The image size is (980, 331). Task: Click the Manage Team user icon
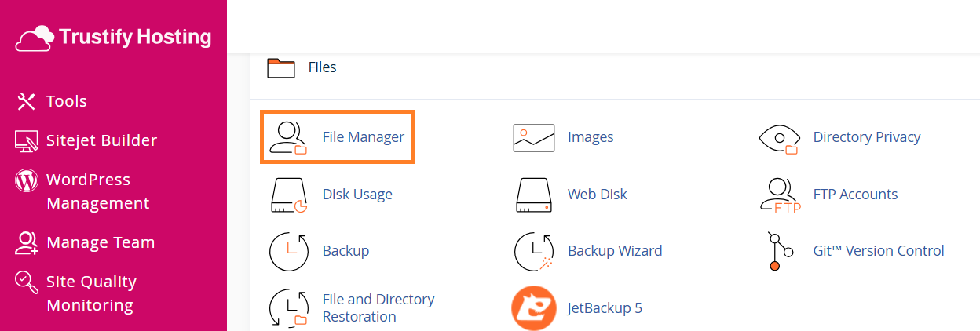(x=26, y=243)
